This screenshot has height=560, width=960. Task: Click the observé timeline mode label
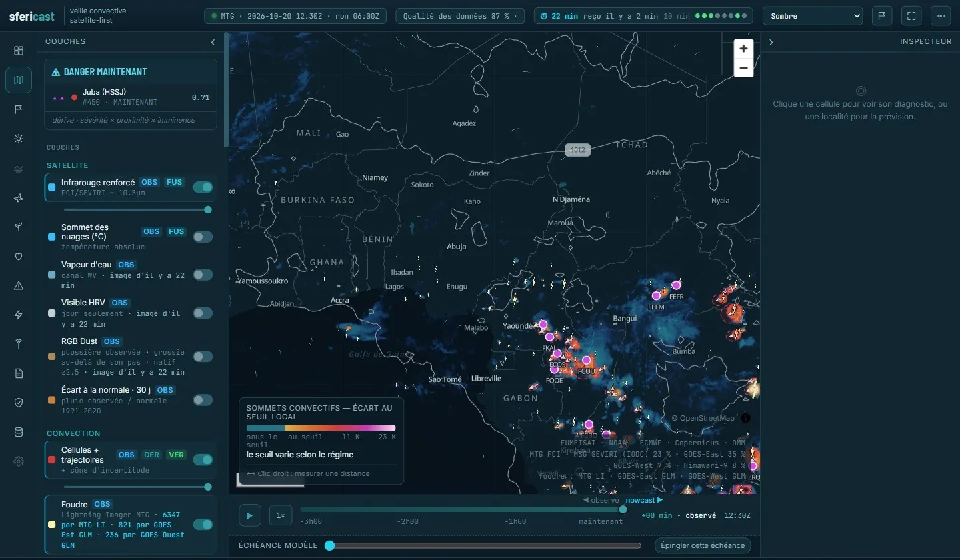point(601,500)
